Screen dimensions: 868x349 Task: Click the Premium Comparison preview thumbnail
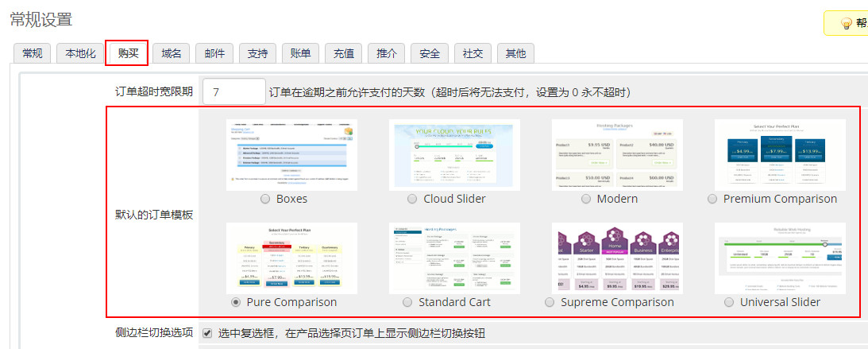click(x=780, y=155)
